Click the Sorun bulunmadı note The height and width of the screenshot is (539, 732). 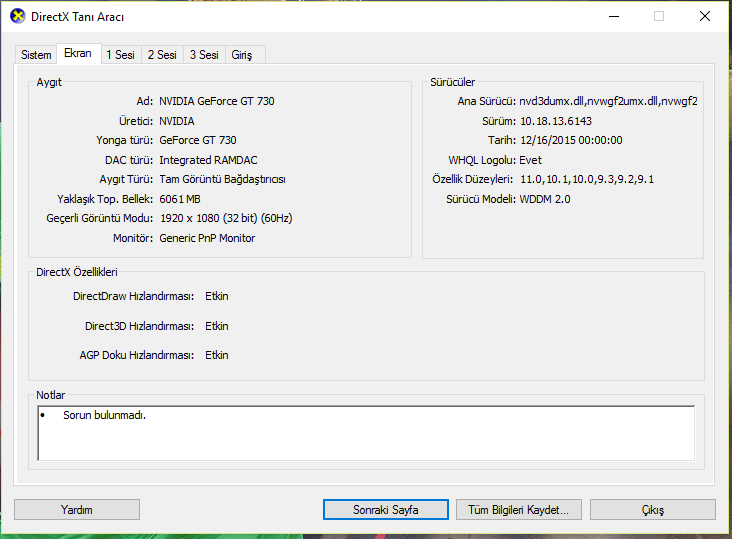[x=105, y=415]
